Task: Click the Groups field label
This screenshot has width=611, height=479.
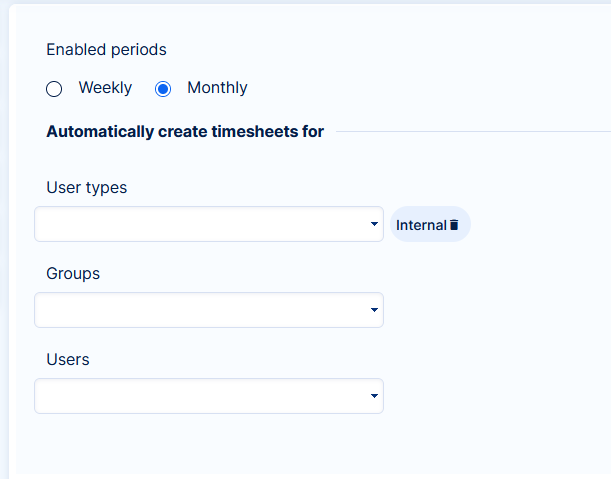Action: 73,273
